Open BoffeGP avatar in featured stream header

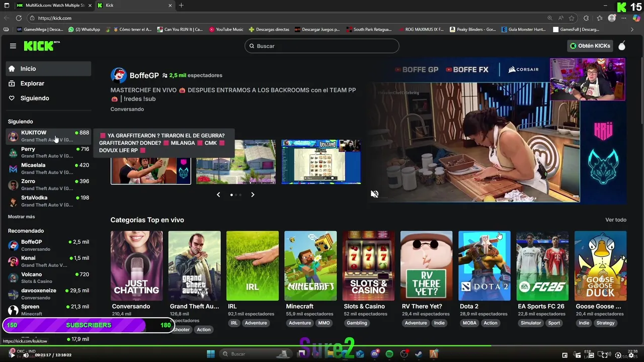(118, 75)
